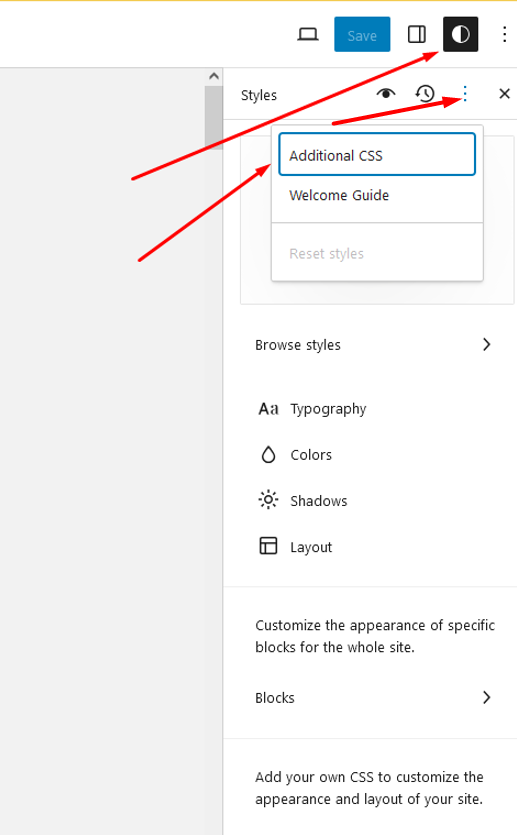Open the style Revisions history icon
The width and height of the screenshot is (517, 835).
(425, 94)
